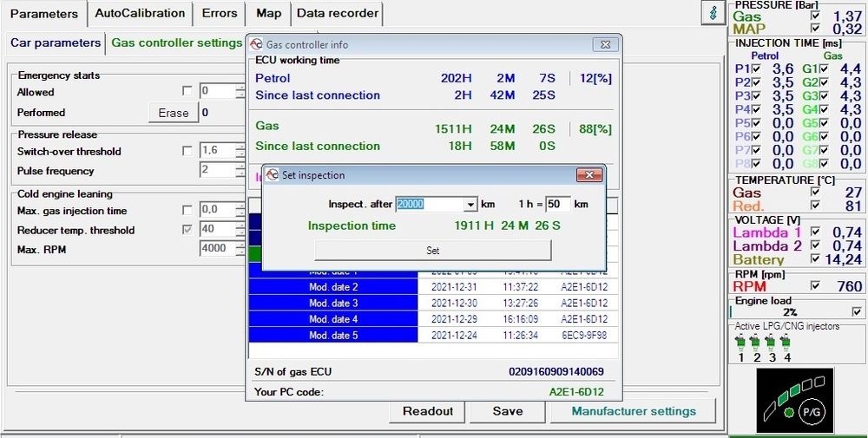Click the code 6EC9-9F98 cell
Viewport: 868px width, 438px height.
584,335
